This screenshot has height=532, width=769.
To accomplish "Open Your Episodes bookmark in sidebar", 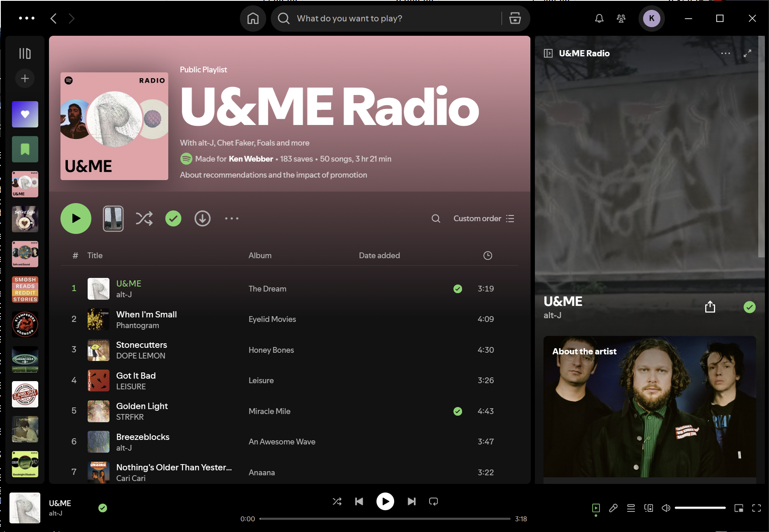I will 25,149.
